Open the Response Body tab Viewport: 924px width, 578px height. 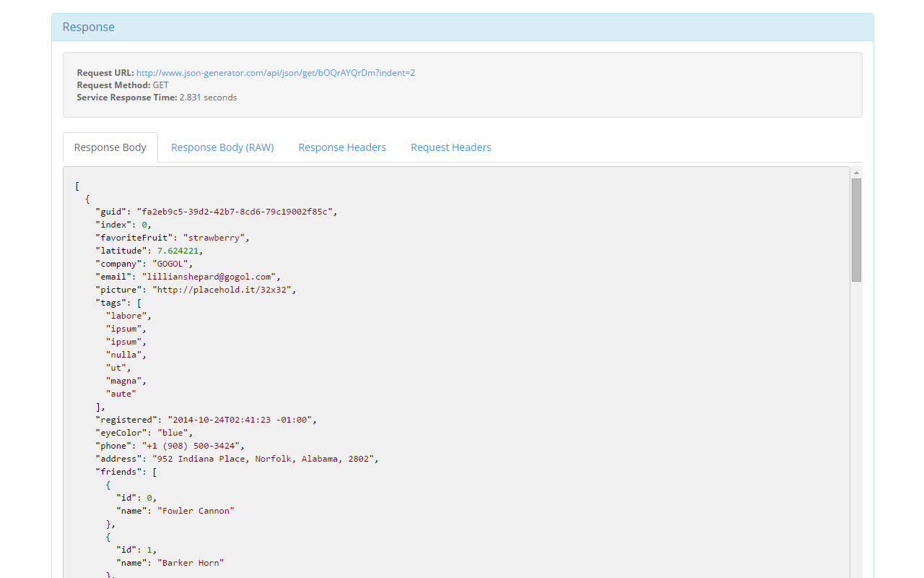(x=110, y=147)
